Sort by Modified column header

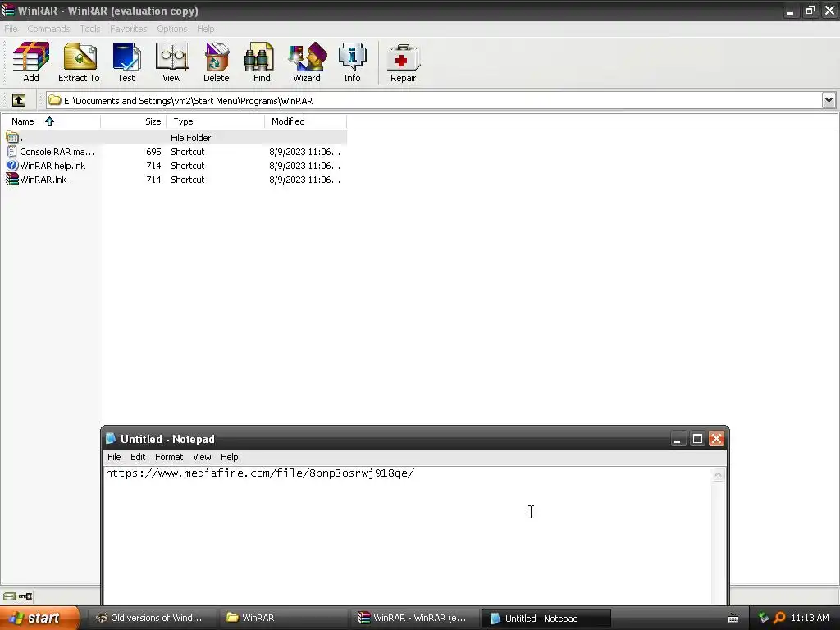click(x=305, y=121)
